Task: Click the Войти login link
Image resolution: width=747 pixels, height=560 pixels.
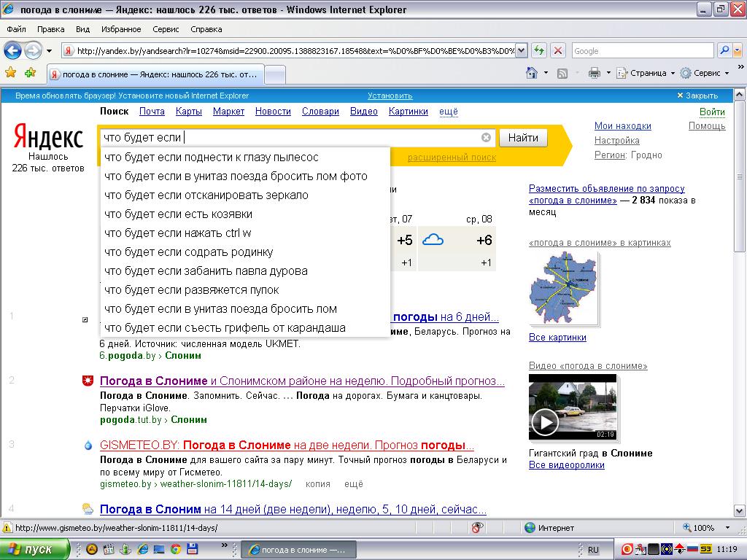Action: tap(712, 112)
